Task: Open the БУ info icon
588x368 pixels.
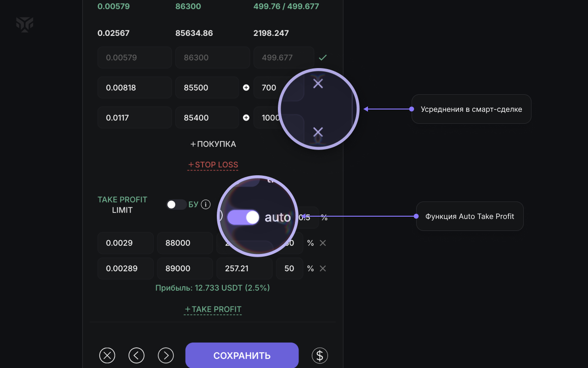Action: (206, 204)
